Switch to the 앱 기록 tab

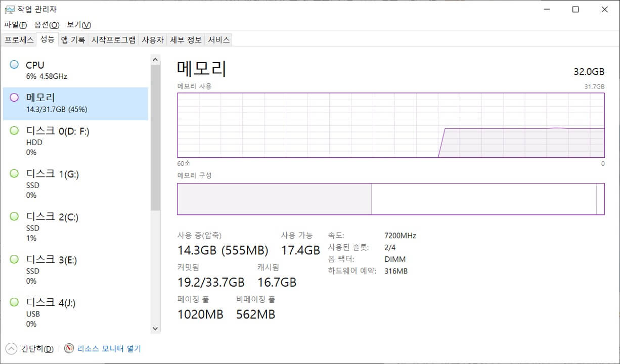coord(73,40)
